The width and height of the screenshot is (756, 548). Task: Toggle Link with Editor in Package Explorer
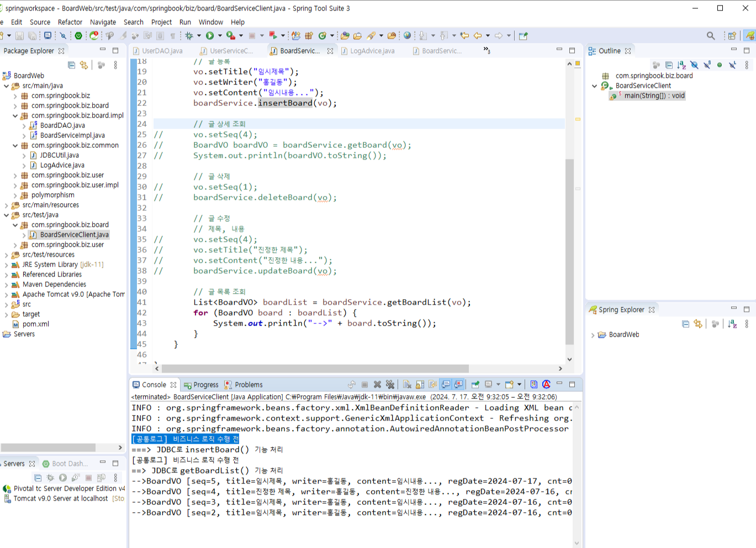click(84, 65)
